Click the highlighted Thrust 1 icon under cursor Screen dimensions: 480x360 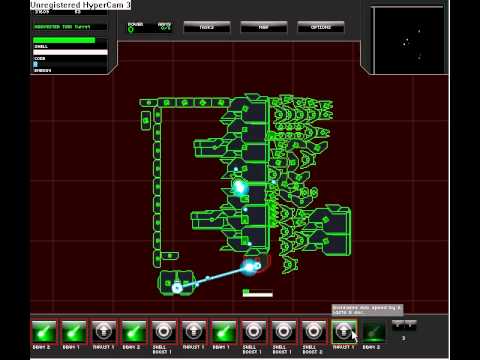[344, 332]
